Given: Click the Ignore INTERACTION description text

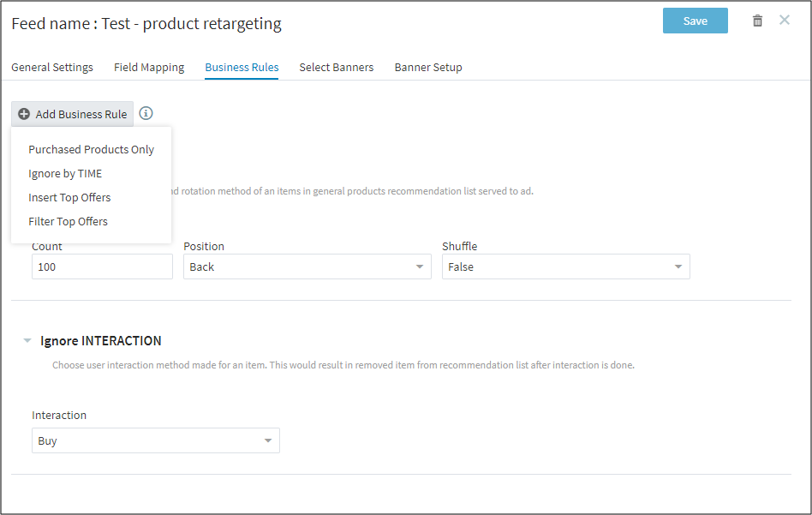Looking at the screenshot, I should point(343,365).
